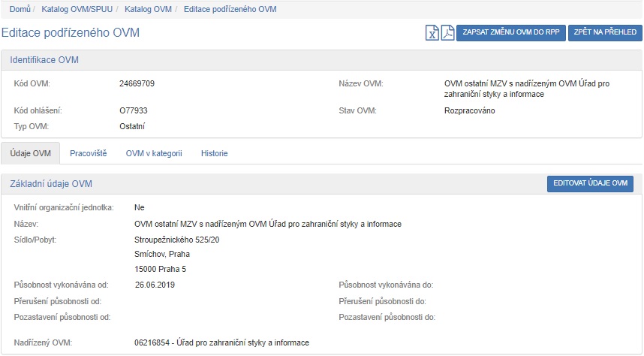Go to Domů breadcrumb link
644x356 pixels.
[20, 9]
